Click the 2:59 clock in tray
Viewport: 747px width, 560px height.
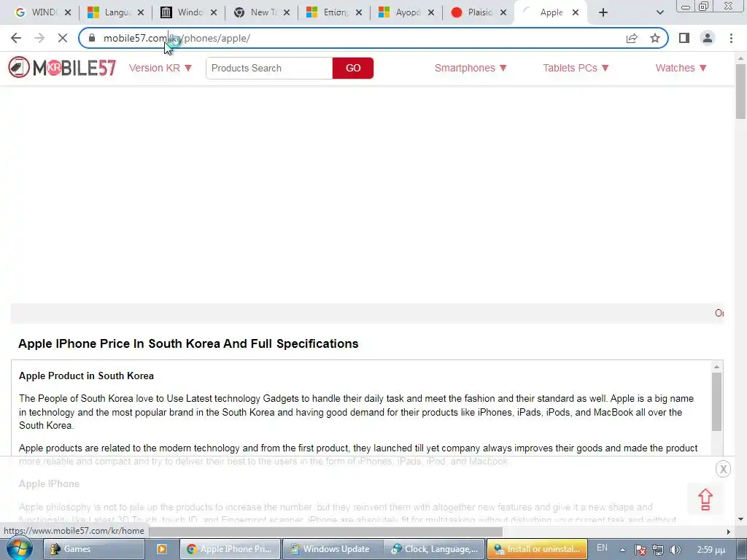coord(711,550)
